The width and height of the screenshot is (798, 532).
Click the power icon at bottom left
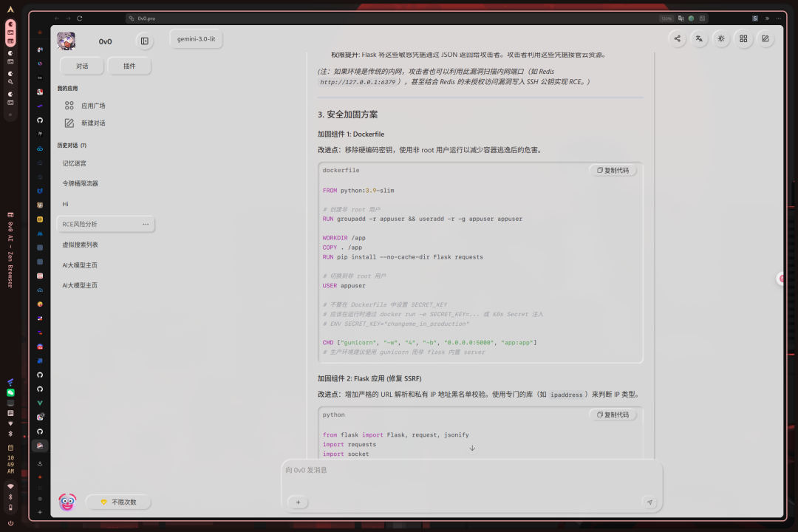click(10, 523)
